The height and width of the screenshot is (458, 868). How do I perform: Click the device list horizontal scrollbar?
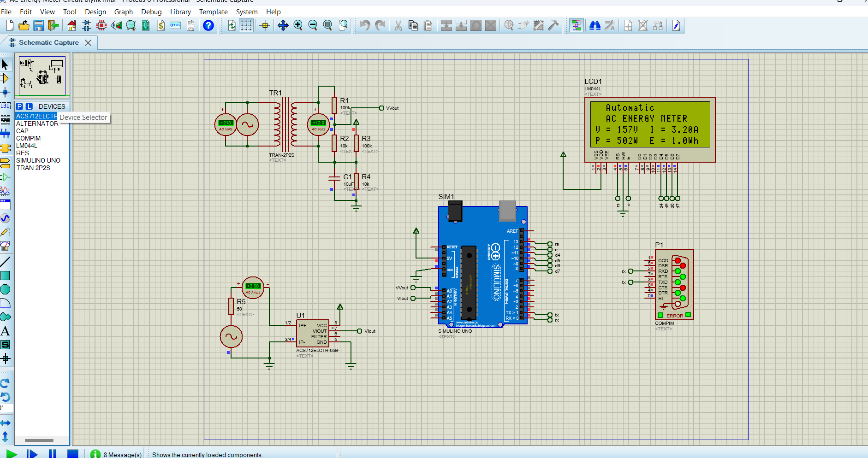[39, 440]
